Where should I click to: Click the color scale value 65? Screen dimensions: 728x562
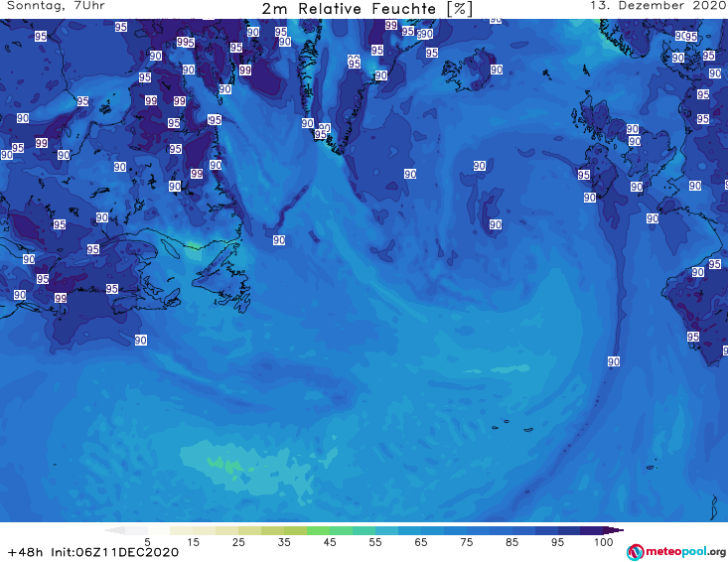(x=421, y=542)
